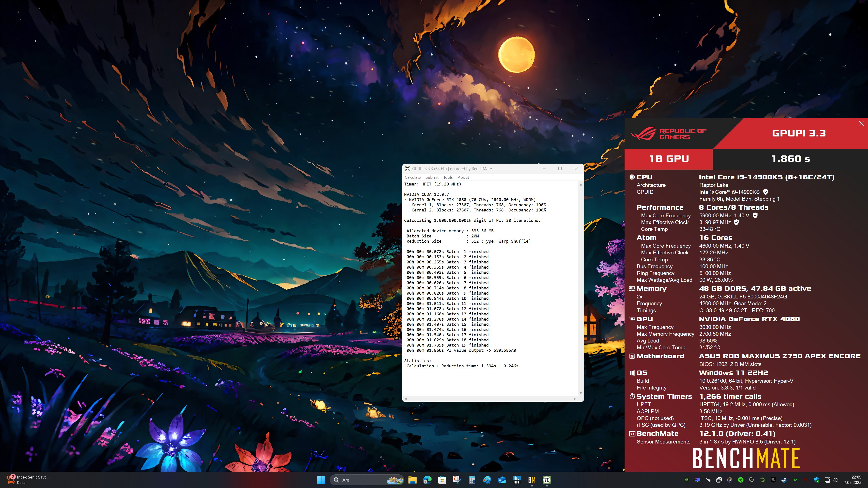Click the Razer tray icon
The height and width of the screenshot is (488, 868).
coord(741,480)
